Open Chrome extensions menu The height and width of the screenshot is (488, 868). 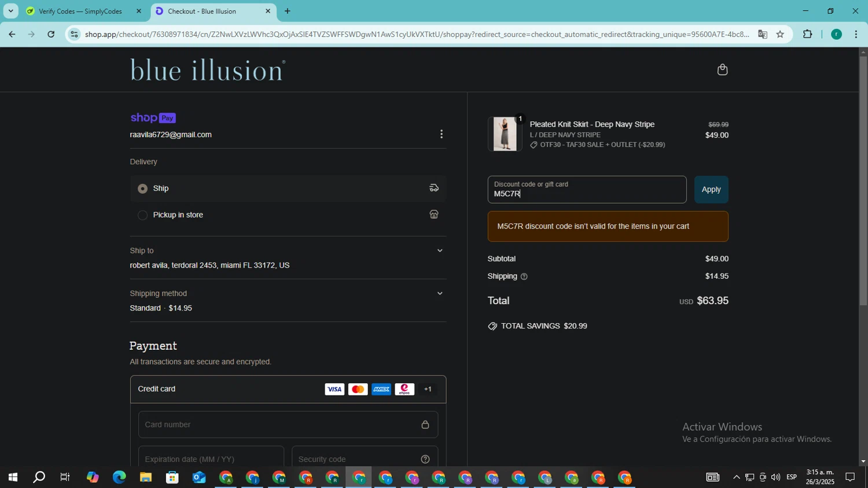(808, 34)
